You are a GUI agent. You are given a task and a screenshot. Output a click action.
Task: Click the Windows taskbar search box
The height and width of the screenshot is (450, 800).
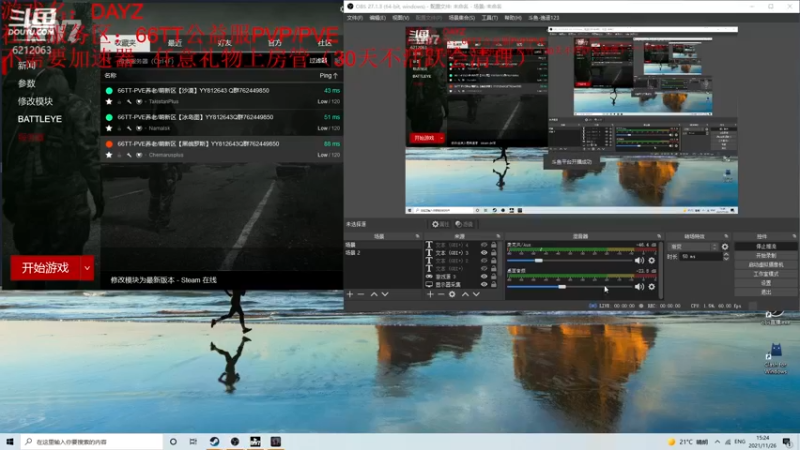coord(92,441)
